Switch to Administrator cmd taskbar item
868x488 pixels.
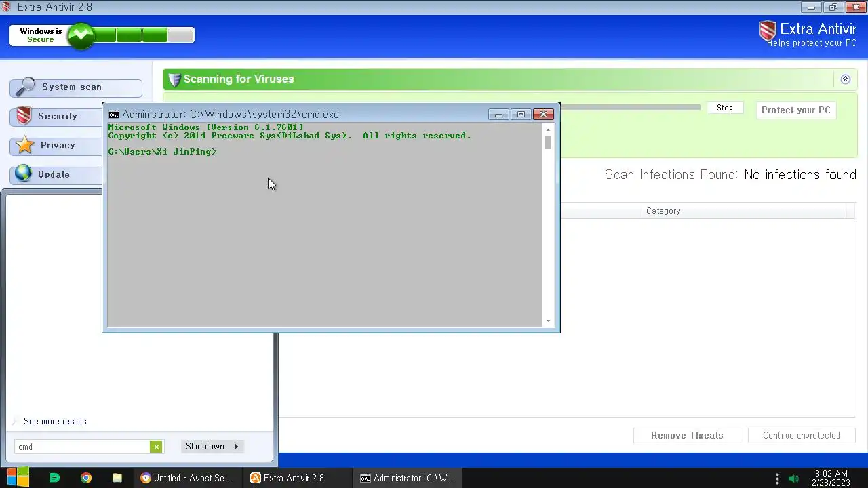[407, 478]
